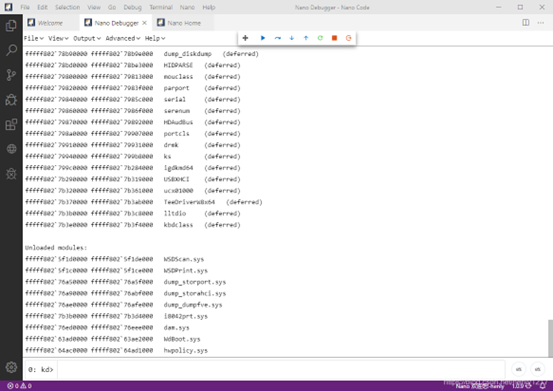Open the Extensions icon in activity bar

(11, 124)
